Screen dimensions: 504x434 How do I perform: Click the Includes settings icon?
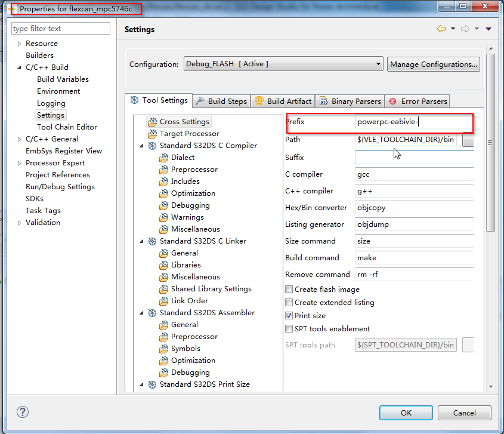163,181
